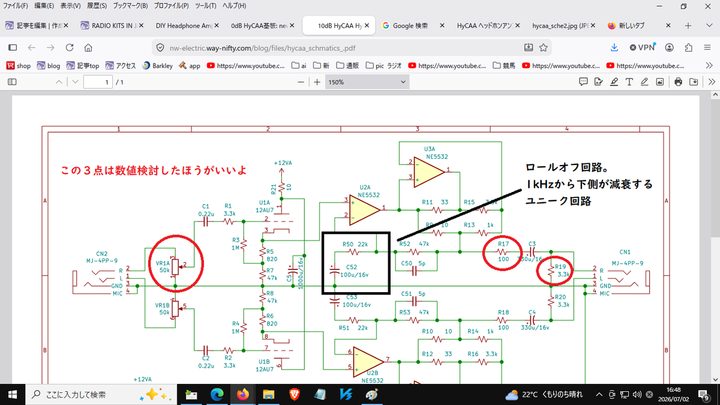Viewport: 720px width, 405px height.
Task: Open the Firefox home page
Action: point(88,47)
